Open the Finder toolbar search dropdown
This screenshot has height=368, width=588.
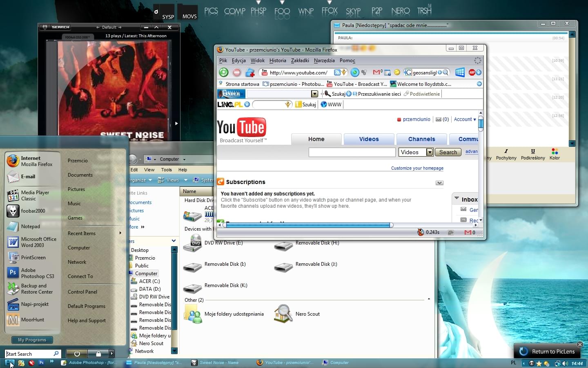(x=314, y=94)
